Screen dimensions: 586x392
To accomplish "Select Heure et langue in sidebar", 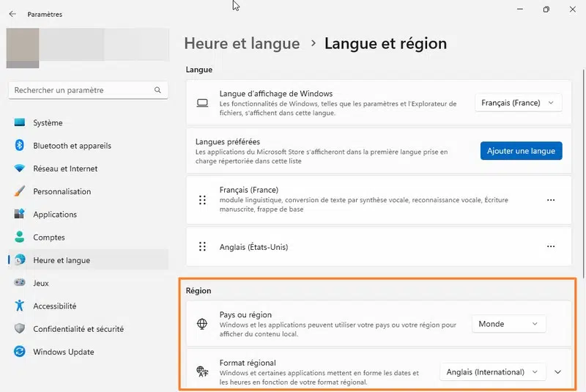I will 88,260.
